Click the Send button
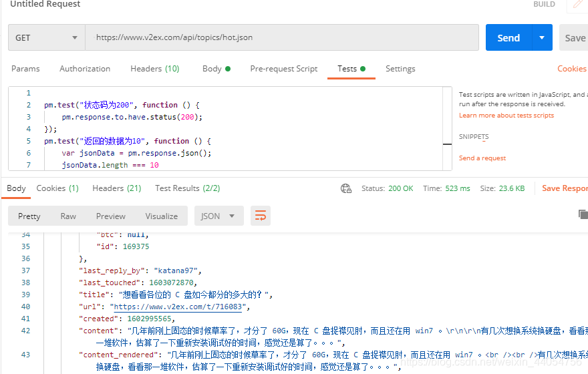 (x=508, y=37)
